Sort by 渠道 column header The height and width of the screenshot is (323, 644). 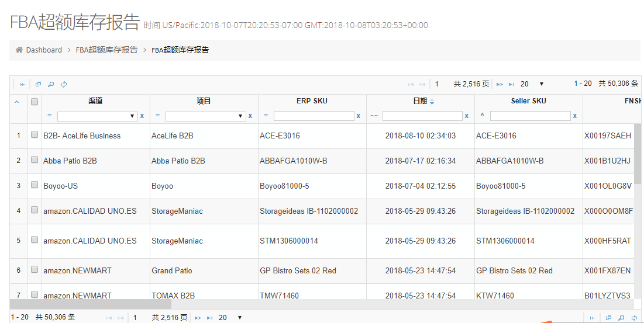[x=95, y=101]
